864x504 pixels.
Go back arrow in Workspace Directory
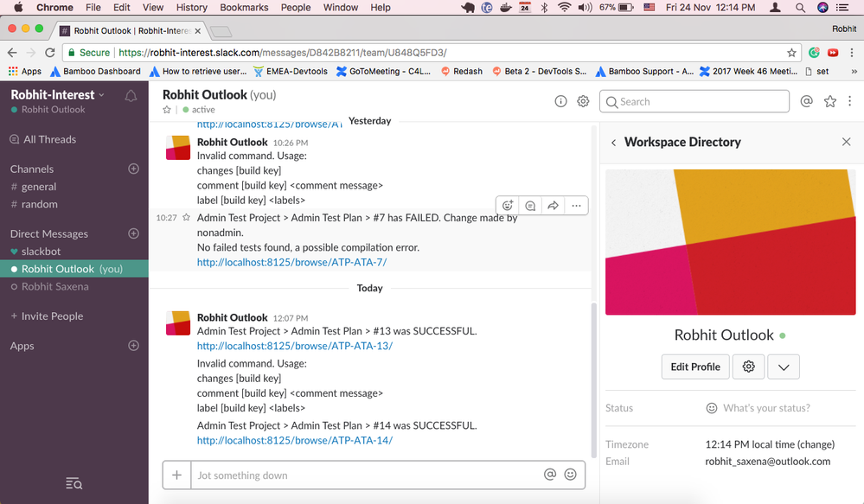coord(613,143)
